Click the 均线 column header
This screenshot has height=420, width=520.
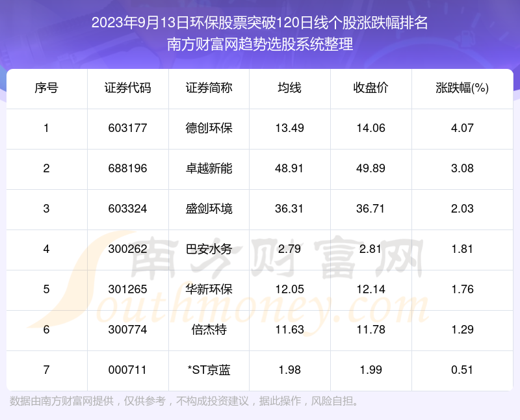coord(289,88)
